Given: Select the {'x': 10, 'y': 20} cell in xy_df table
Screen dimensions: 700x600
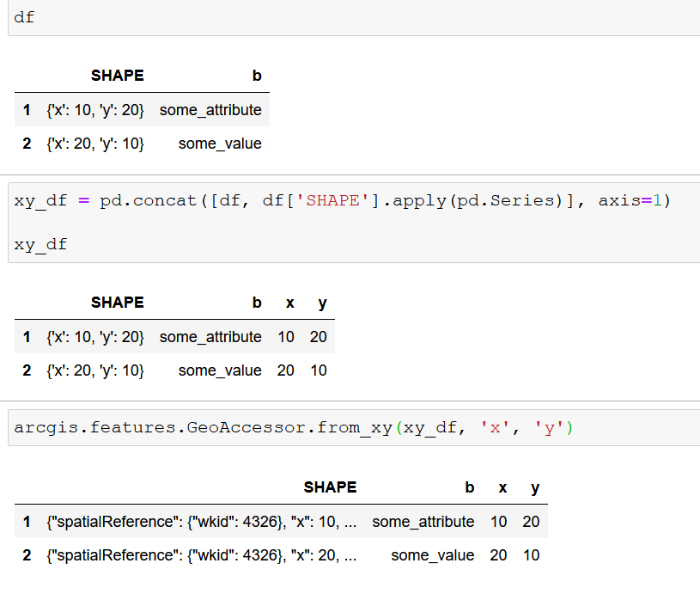Looking at the screenshot, I should [95, 337].
